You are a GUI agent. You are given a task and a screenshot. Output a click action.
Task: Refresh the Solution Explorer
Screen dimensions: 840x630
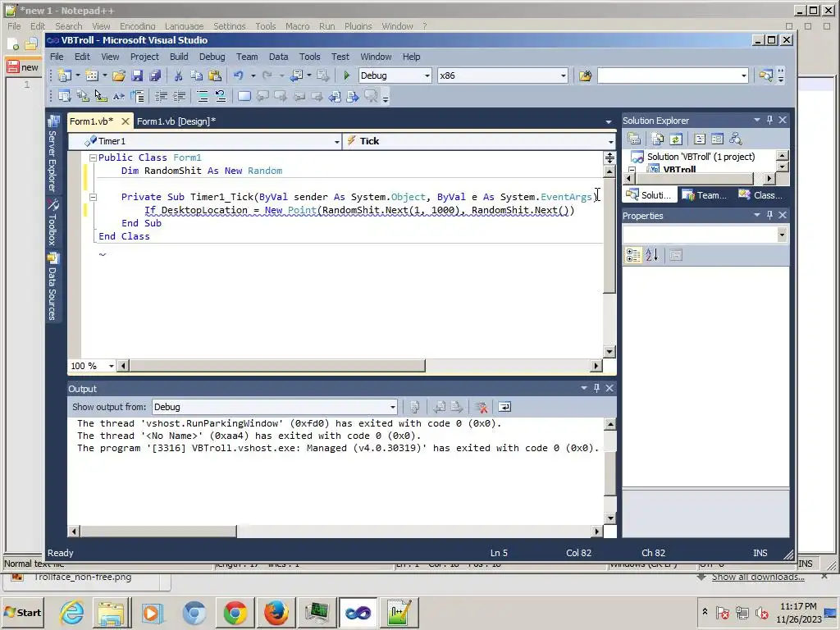(676, 139)
